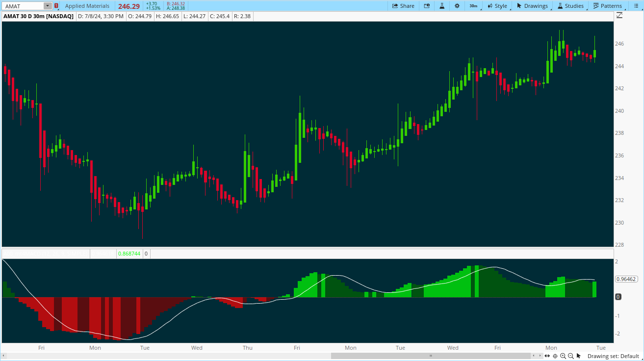Expand the AMAT symbol dropdown arrow
The width and height of the screenshot is (644, 361).
click(x=48, y=6)
